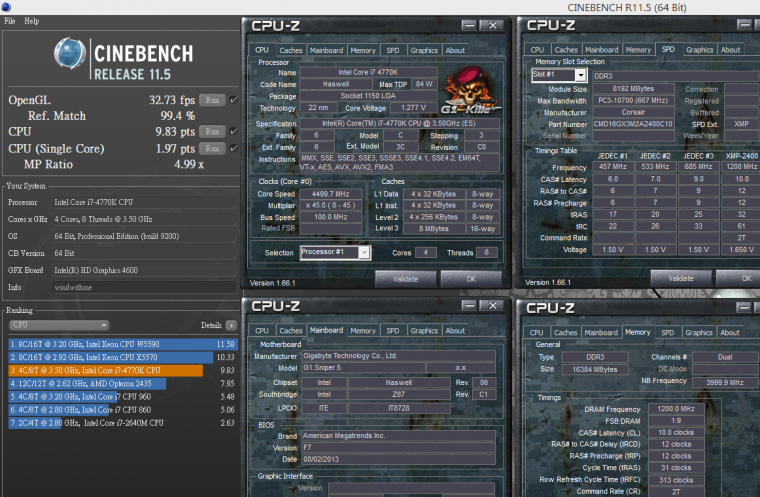Select SPD tab in bottom-right Memory CPU-Z window
The width and height of the screenshot is (760, 497).
(667, 333)
